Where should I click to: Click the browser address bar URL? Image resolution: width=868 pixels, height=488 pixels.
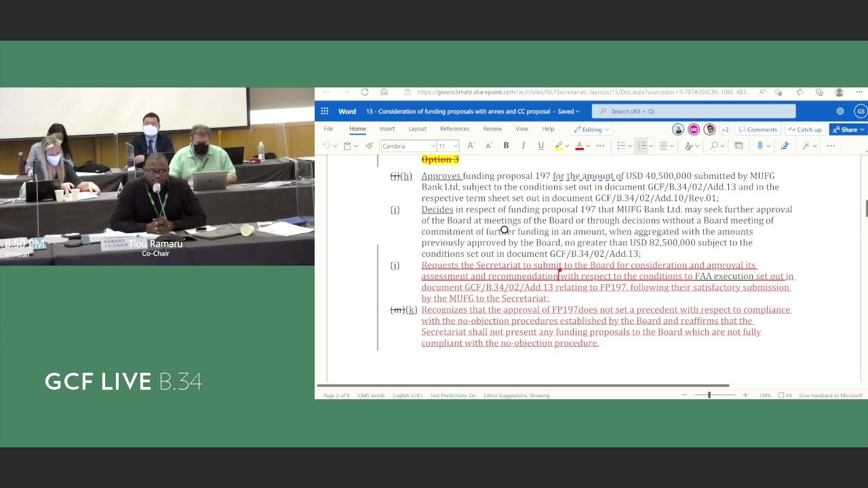[583, 92]
